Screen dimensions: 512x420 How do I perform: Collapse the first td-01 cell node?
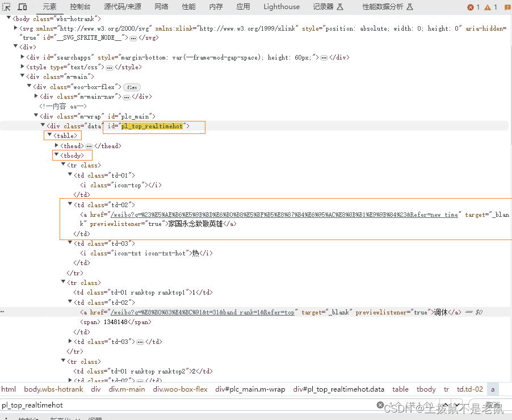(70, 174)
